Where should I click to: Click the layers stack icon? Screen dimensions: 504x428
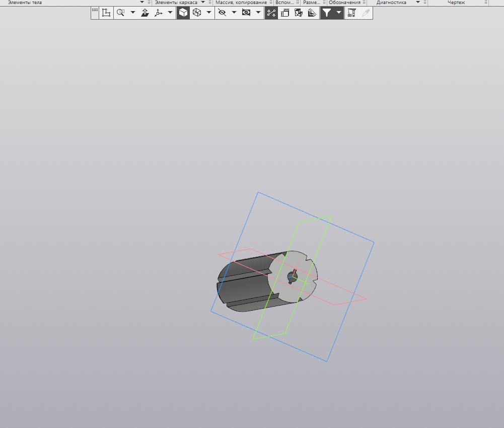312,13
